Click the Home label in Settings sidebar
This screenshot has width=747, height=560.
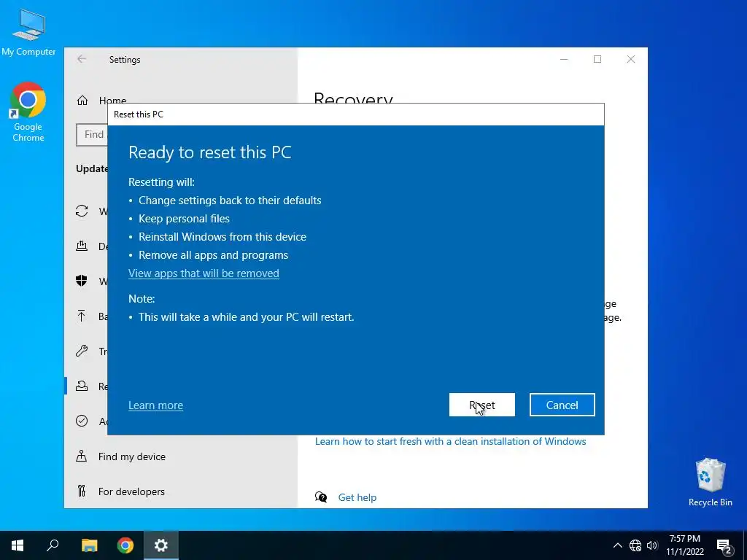tap(112, 101)
